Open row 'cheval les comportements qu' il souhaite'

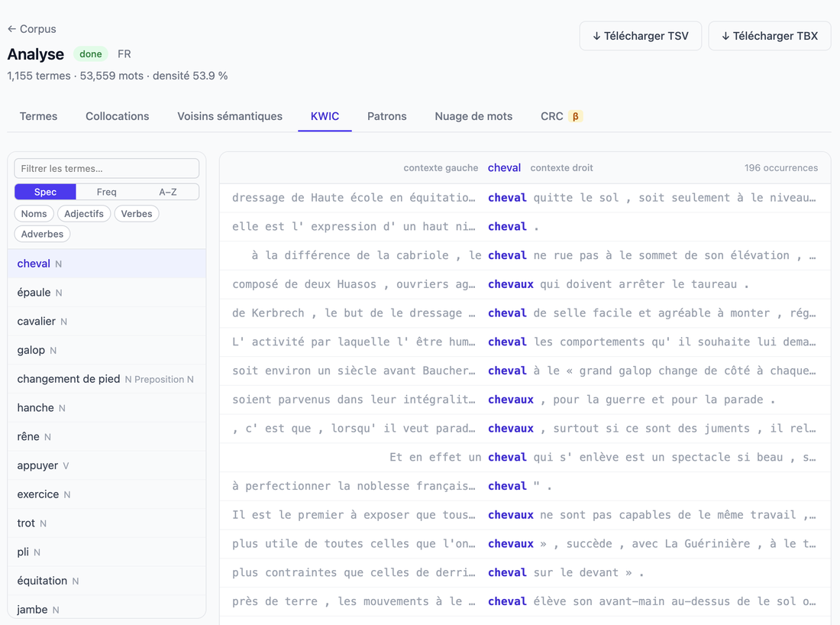tap(525, 342)
